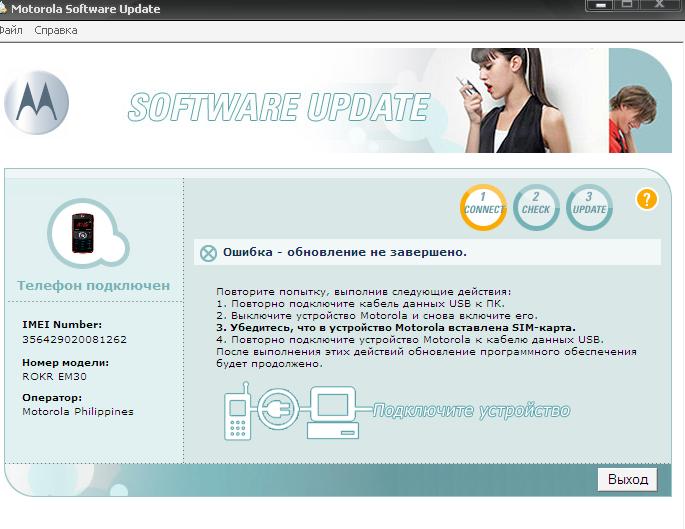685x529 pixels.
Task: Select step 1 Connect circle
Action: pyautogui.click(x=483, y=207)
